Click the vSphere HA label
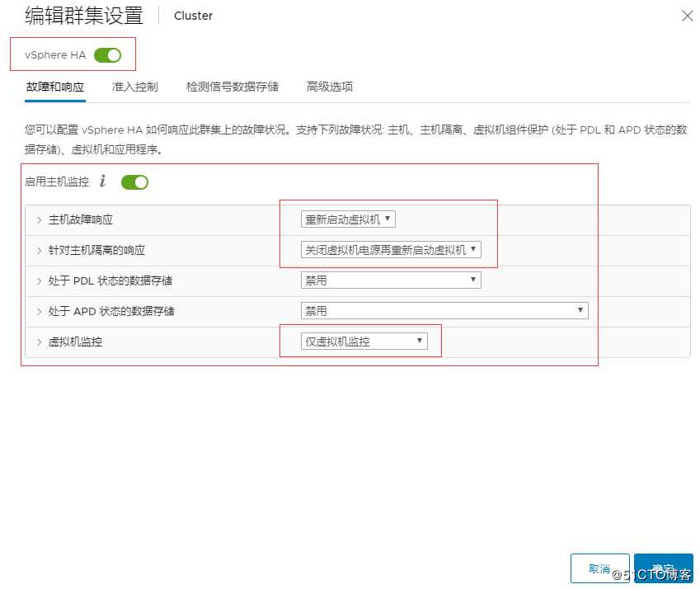The height and width of the screenshot is (589, 700). pyautogui.click(x=55, y=55)
